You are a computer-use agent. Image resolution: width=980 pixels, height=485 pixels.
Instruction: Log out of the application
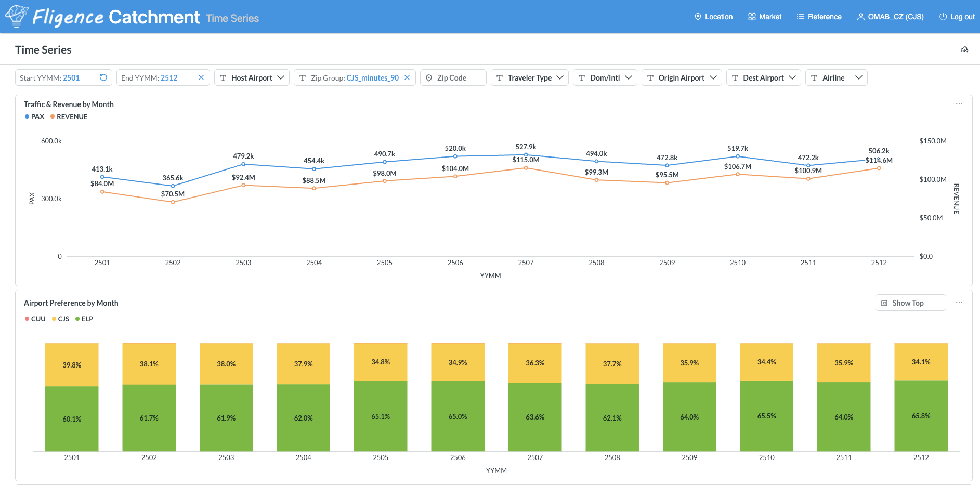pos(957,17)
